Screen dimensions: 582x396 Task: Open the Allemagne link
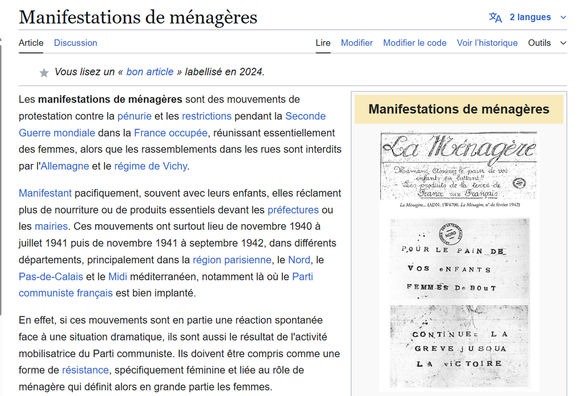[x=65, y=166]
